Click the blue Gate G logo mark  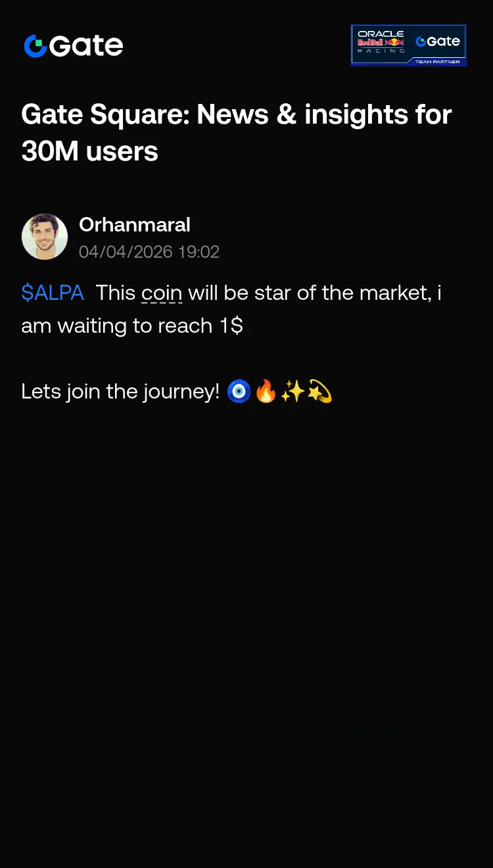[x=35, y=46]
